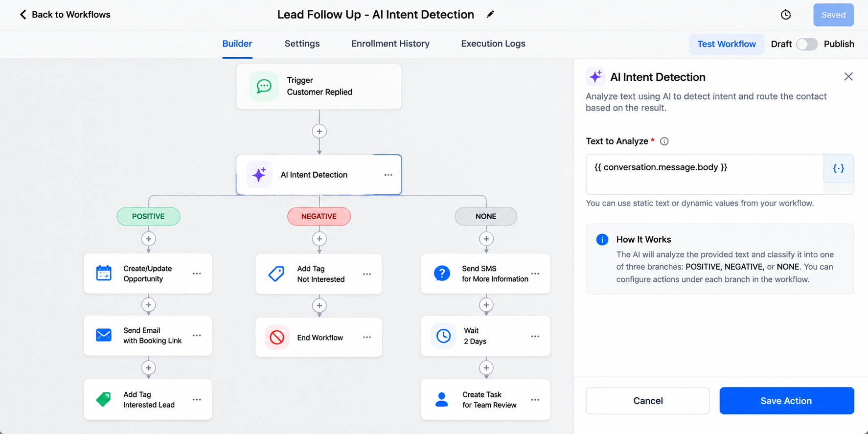Open the Enrollment History tab
The width and height of the screenshot is (868, 434).
[x=390, y=44]
